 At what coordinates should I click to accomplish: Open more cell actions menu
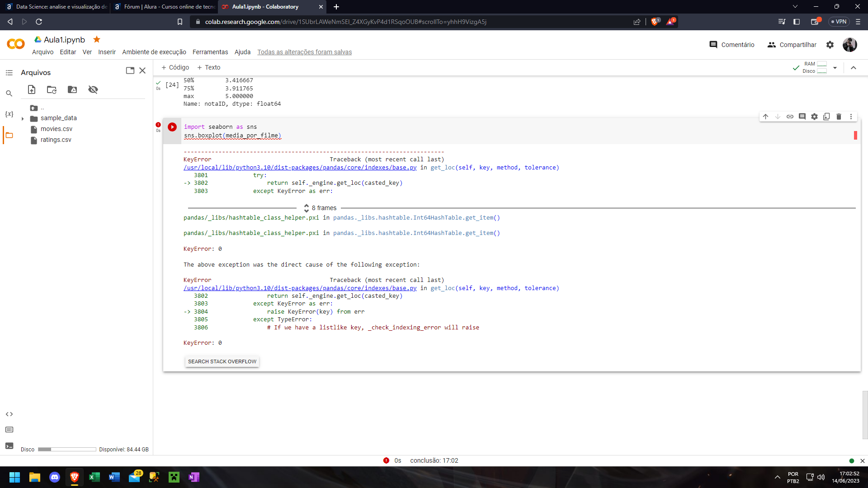(851, 117)
